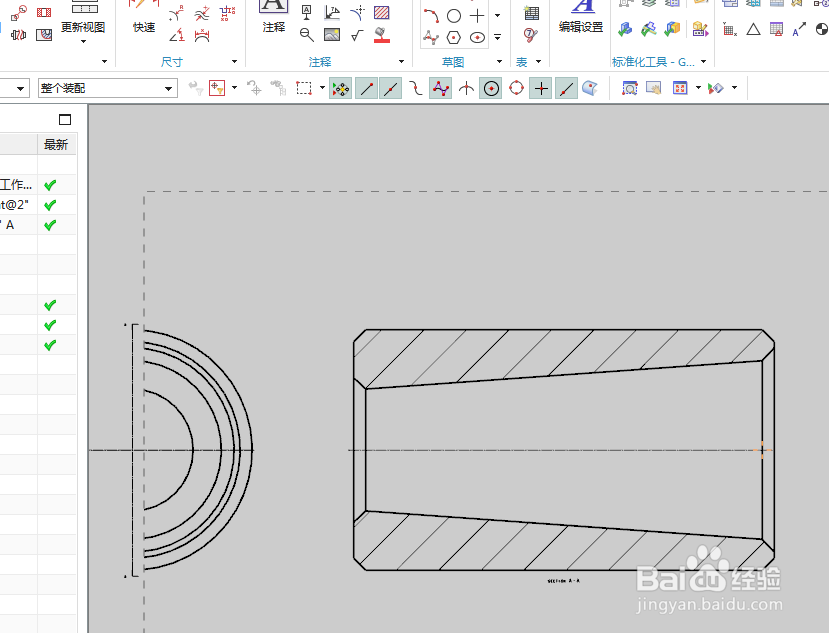
Task: Select the t@2" row in navigator
Action: click(x=38, y=205)
